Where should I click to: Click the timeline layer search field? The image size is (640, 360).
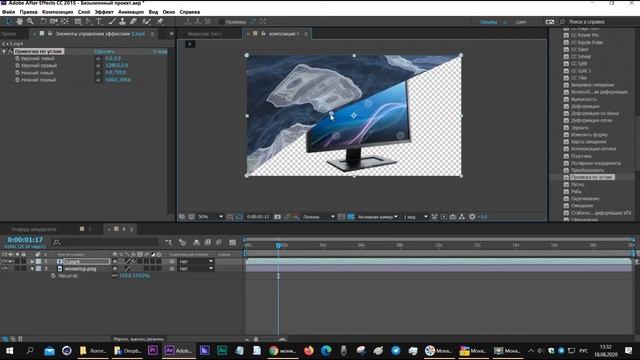[x=105, y=242]
